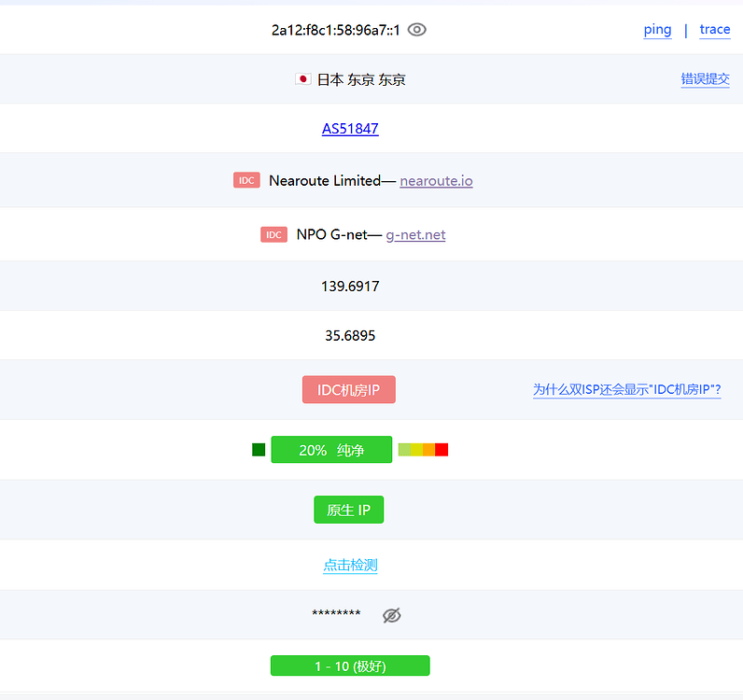This screenshot has width=743, height=700.
Task: Click the IDC badge next to NPO G-net
Action: click(273, 234)
